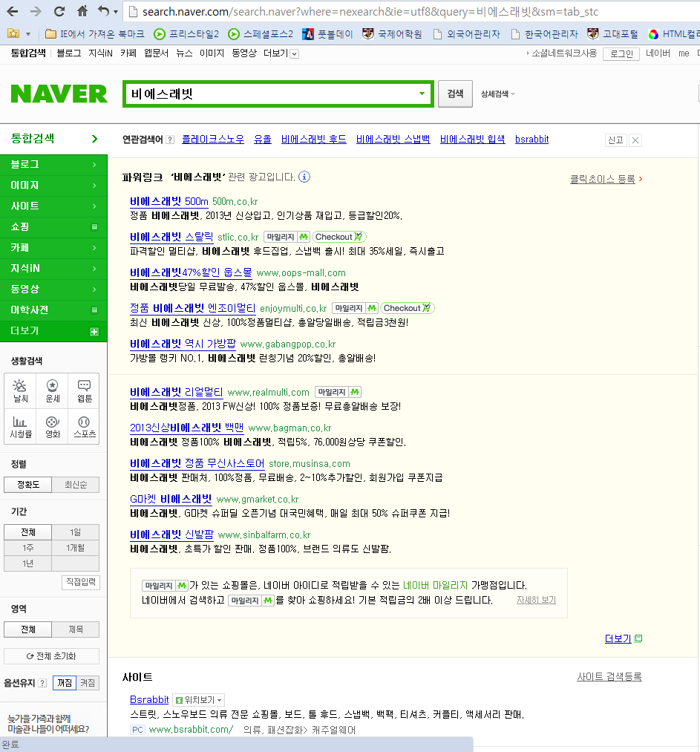Open the 위치보기 dropdown for Bsrabbit

coord(198,700)
